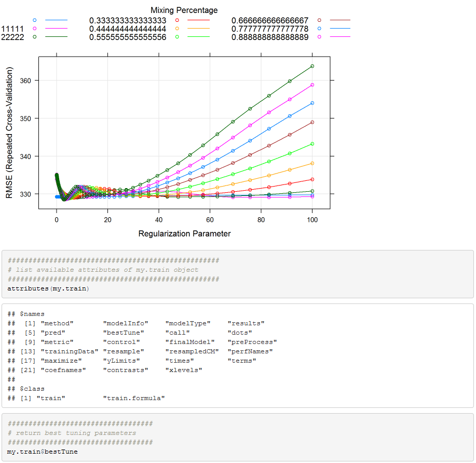Viewport: 476px width, 463px height.
Task: Select the "terms" attribute name
Action: [x=242, y=361]
